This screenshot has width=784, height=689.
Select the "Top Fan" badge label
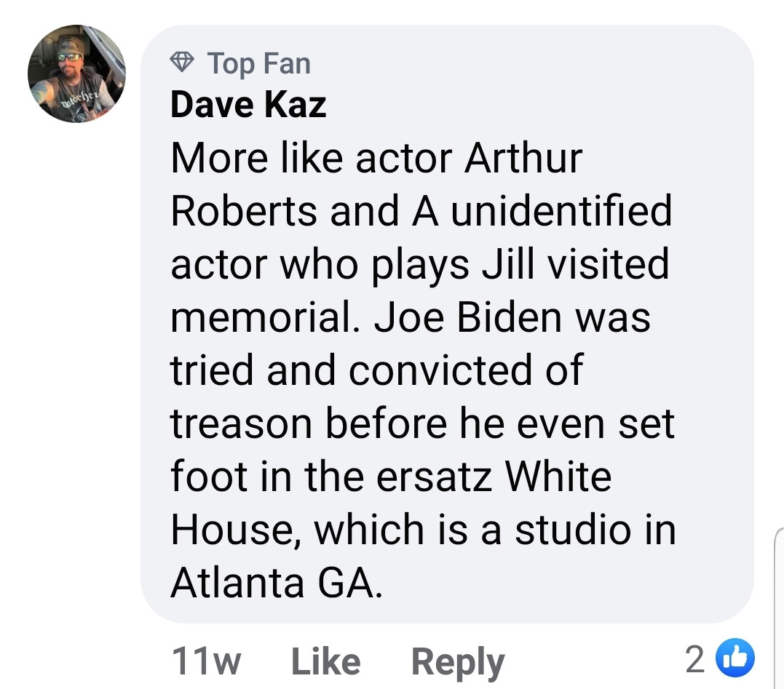[258, 64]
